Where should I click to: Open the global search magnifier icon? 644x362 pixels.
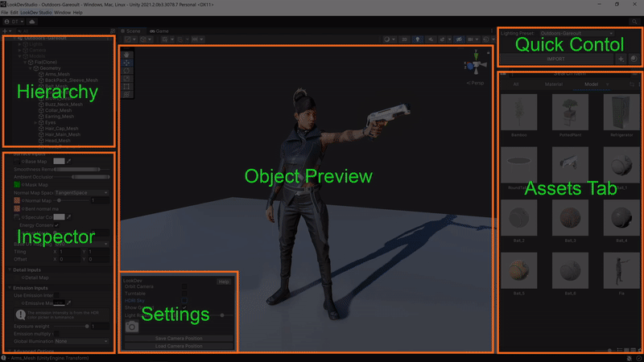(634, 22)
